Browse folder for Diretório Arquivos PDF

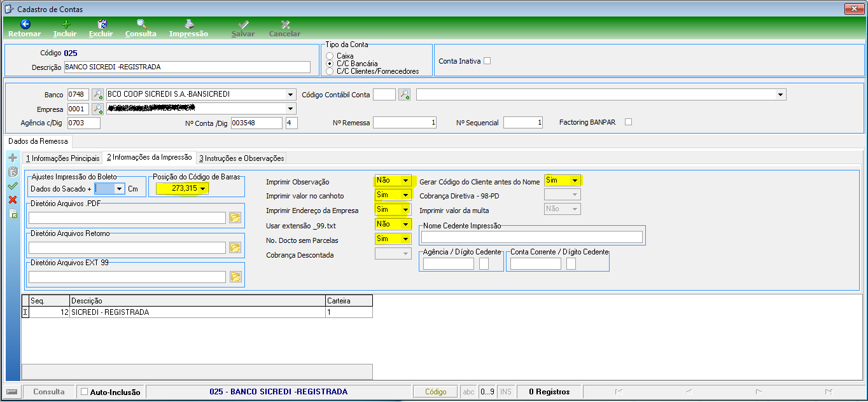pyautogui.click(x=235, y=218)
